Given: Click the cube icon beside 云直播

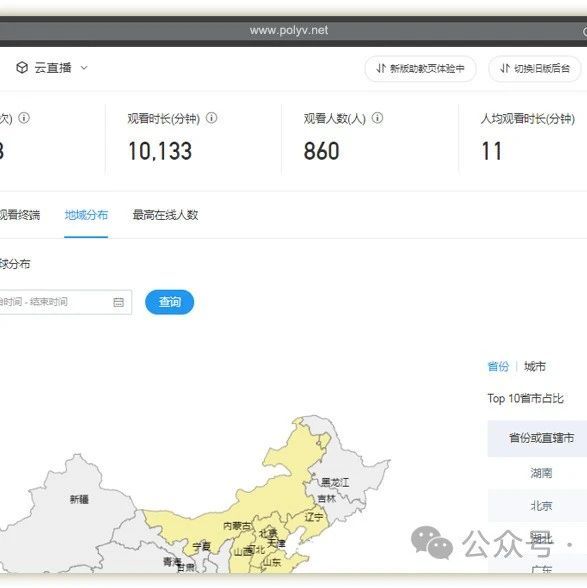Looking at the screenshot, I should (22, 68).
